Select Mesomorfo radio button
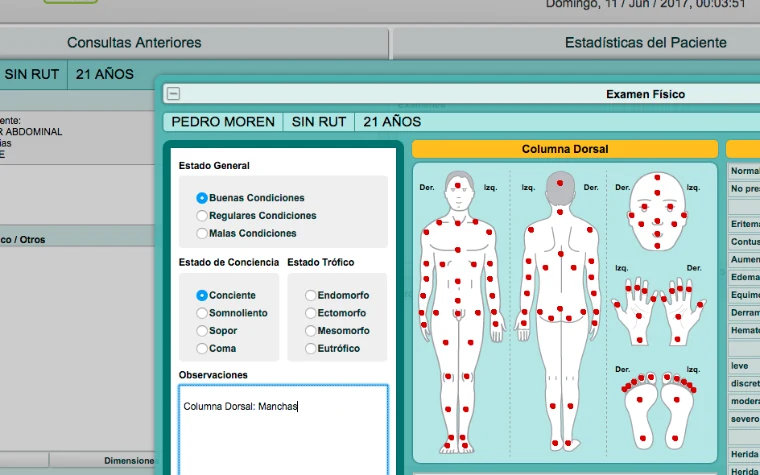This screenshot has width=760, height=475. [311, 331]
